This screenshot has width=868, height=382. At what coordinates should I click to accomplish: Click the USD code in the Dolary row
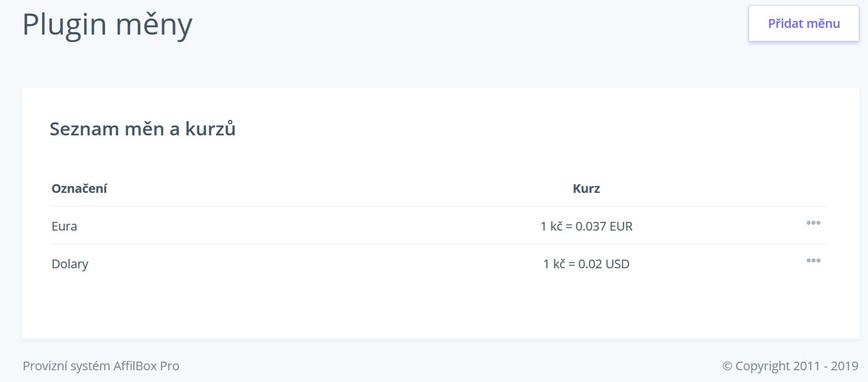[617, 264]
